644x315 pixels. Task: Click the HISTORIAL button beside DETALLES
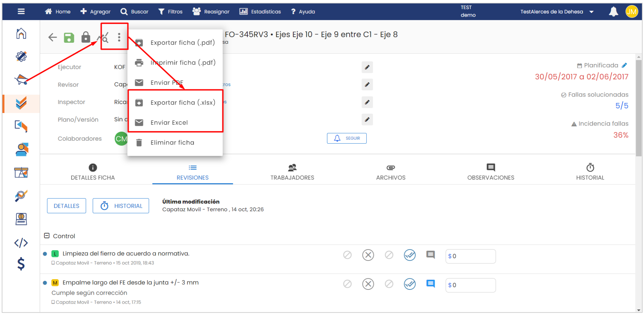pos(121,206)
